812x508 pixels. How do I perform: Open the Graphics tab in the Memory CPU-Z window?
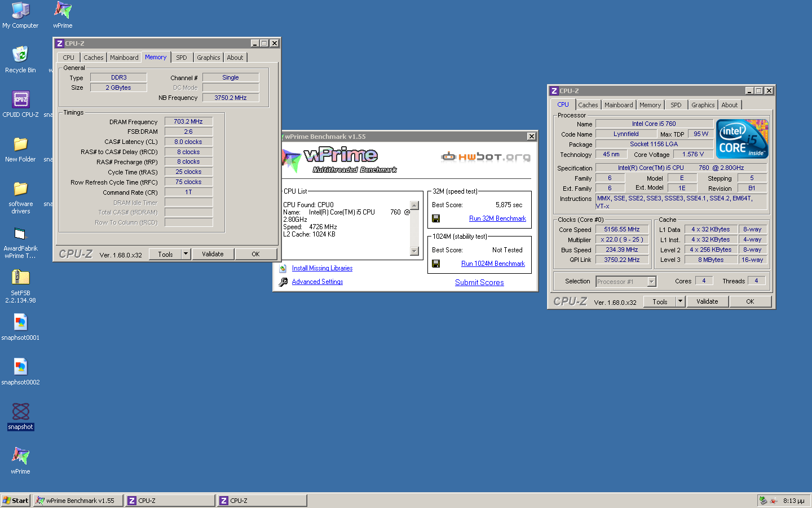pos(208,58)
